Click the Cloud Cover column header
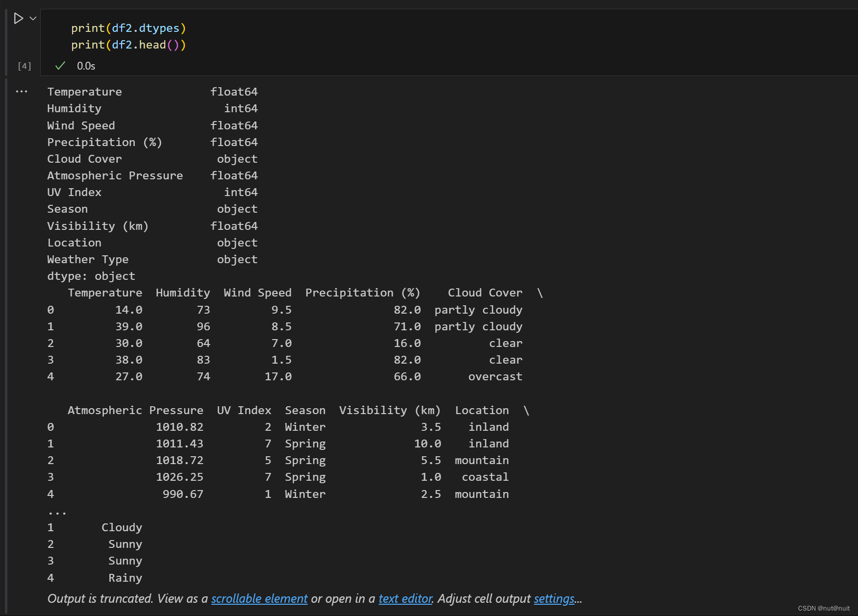This screenshot has width=858, height=616. 485,293
